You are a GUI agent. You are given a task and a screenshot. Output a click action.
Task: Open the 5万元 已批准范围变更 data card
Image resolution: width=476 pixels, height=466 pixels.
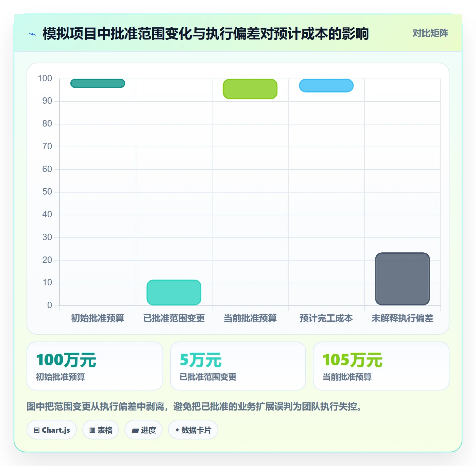238,366
